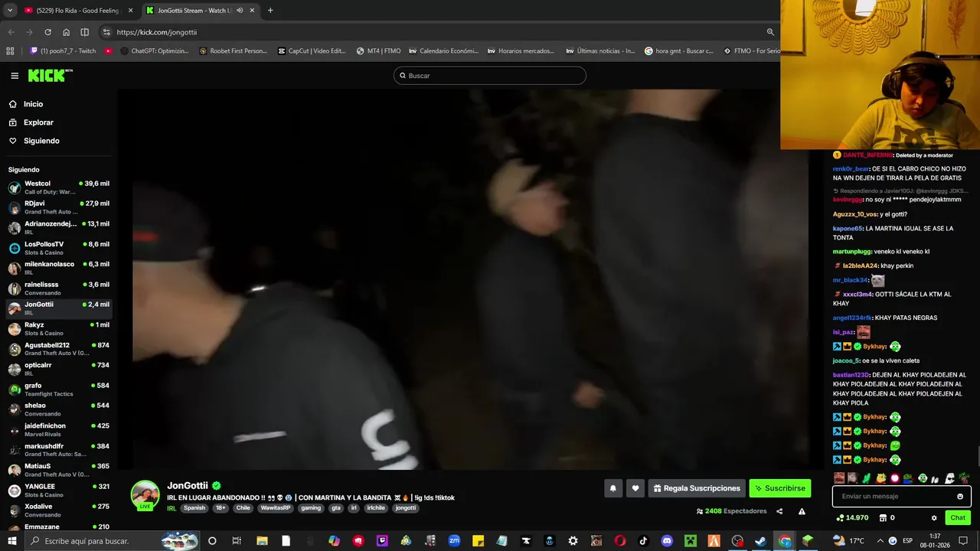This screenshot has height=551, width=980.
Task: Click the JonGottii streamer avatar
Action: (145, 495)
